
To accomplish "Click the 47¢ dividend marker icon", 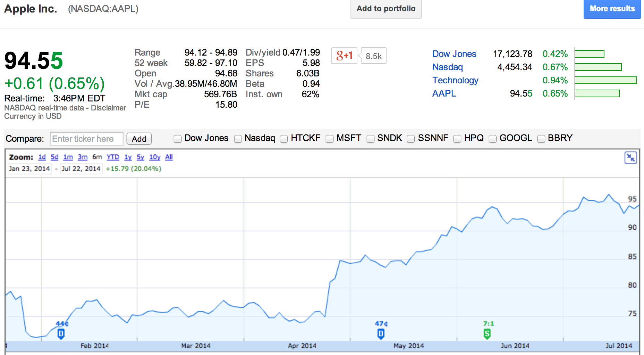I will [x=381, y=334].
